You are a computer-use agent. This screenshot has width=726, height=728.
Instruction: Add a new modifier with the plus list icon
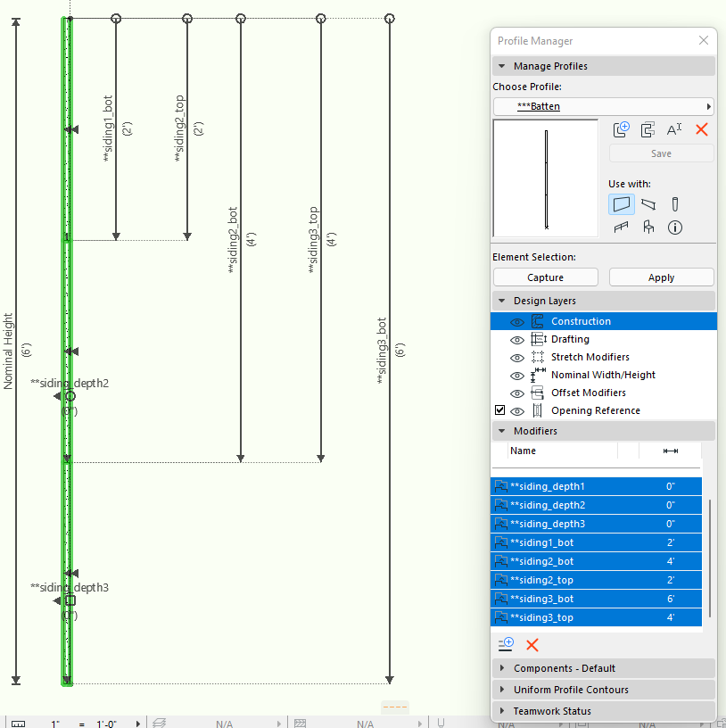pos(506,644)
